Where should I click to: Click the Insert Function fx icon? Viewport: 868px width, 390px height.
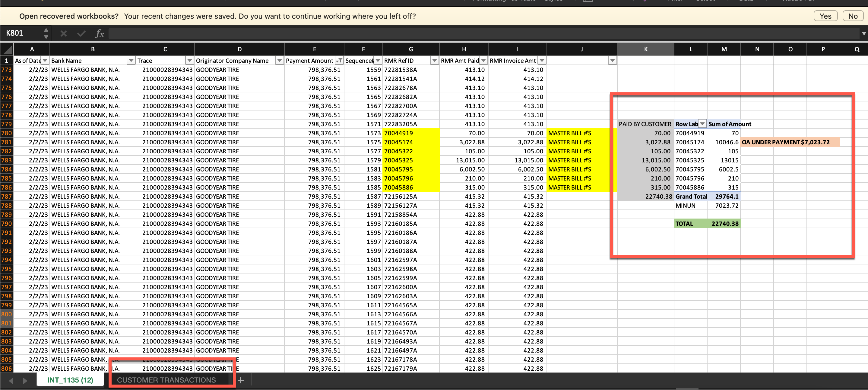(x=100, y=34)
